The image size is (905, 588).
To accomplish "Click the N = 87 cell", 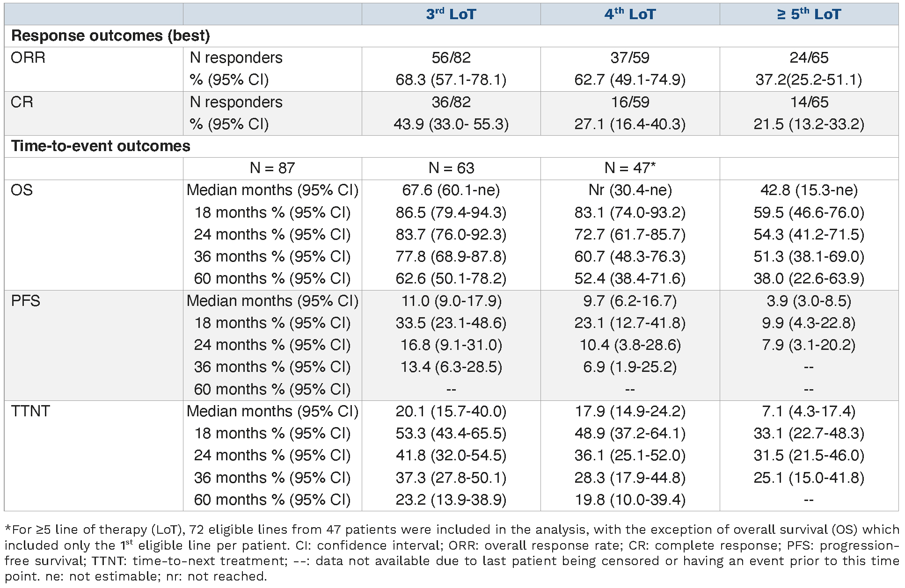I will [x=272, y=168].
